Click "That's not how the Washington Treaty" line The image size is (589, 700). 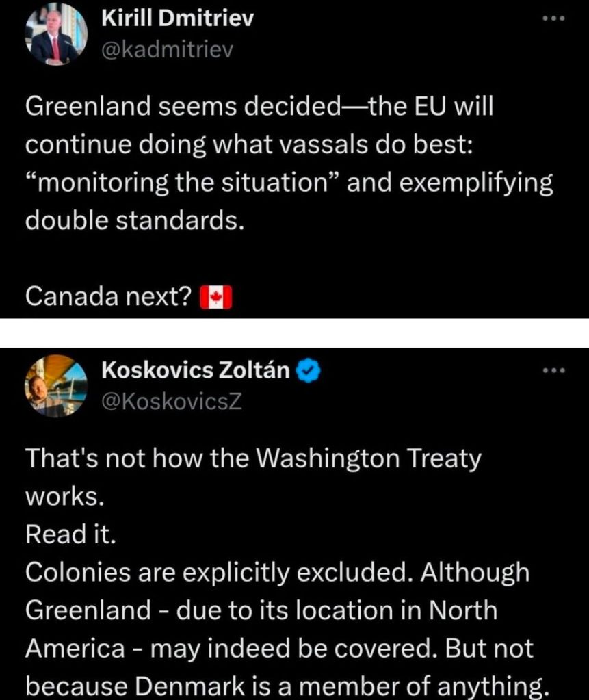pyautogui.click(x=253, y=458)
